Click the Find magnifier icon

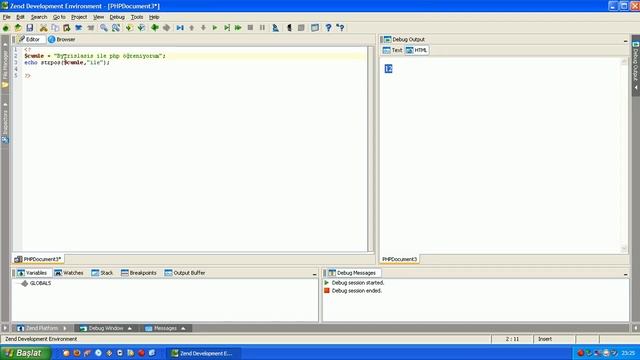(104, 28)
